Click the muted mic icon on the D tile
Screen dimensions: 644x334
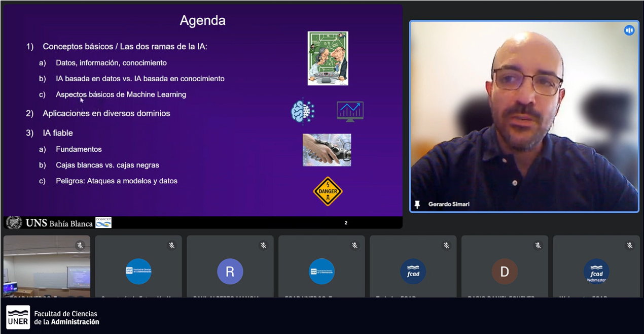pyautogui.click(x=538, y=246)
